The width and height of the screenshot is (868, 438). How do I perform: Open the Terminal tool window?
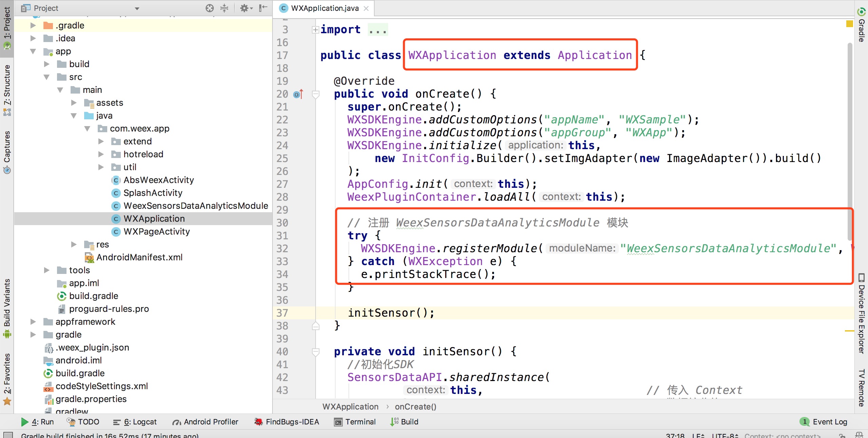(x=355, y=422)
